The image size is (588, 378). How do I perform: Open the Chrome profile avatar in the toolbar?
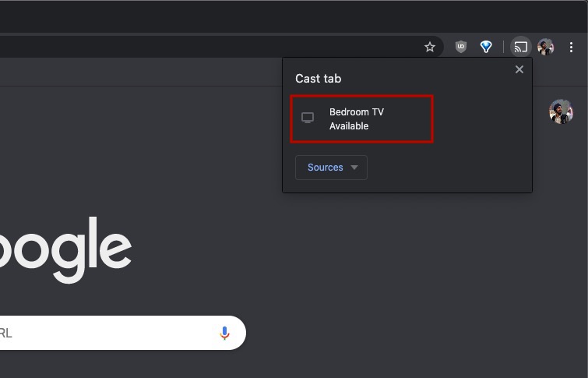(x=545, y=47)
